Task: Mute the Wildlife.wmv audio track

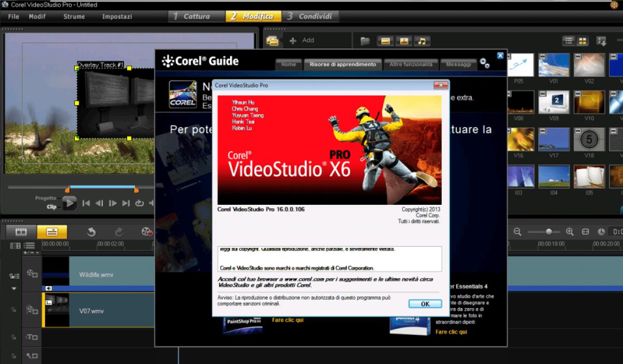Action: point(48,288)
